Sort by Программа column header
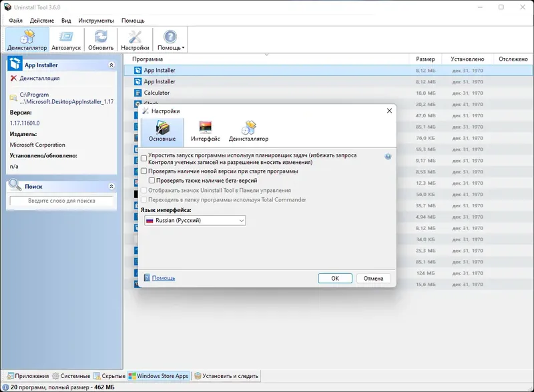 coord(266,59)
